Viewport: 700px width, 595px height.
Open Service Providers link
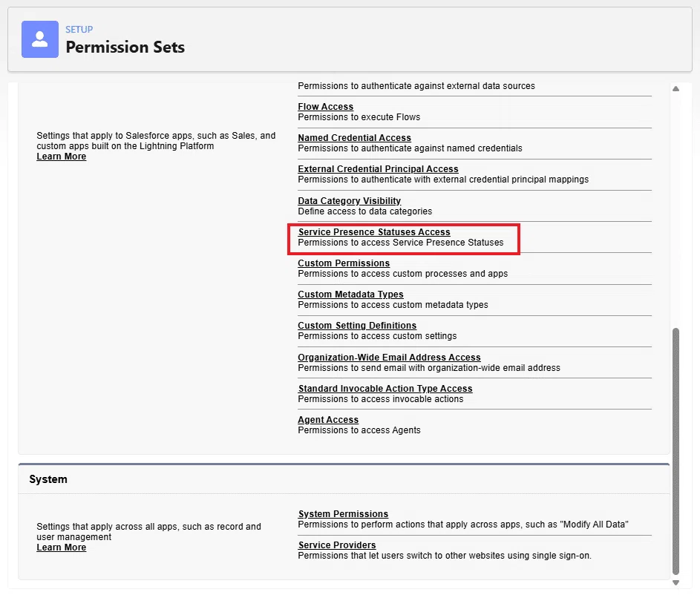(x=337, y=545)
